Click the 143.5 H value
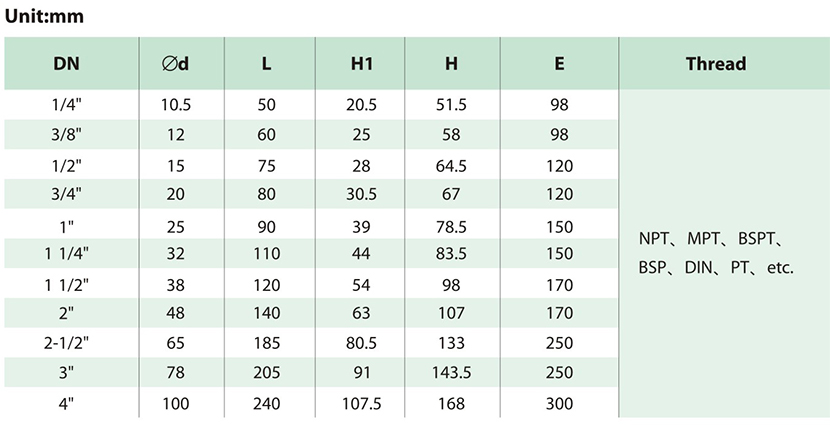Image resolution: width=830 pixels, height=432 pixels. click(x=452, y=372)
